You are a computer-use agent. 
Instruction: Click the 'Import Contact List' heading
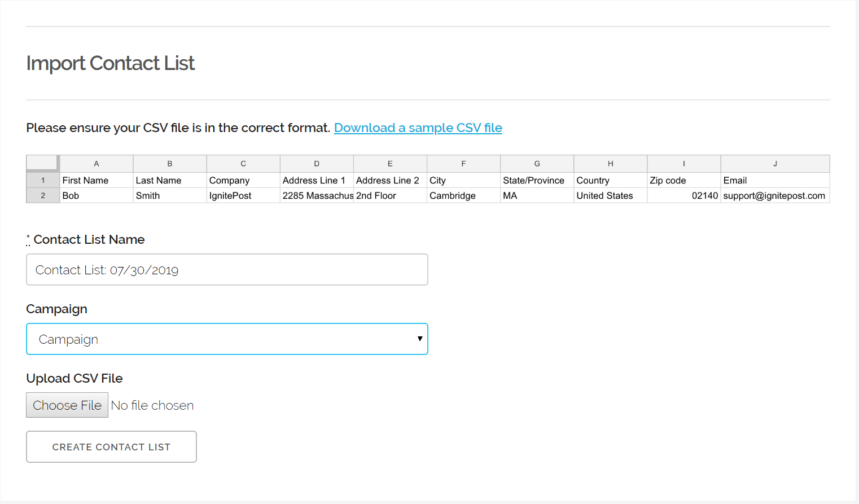[x=111, y=63]
